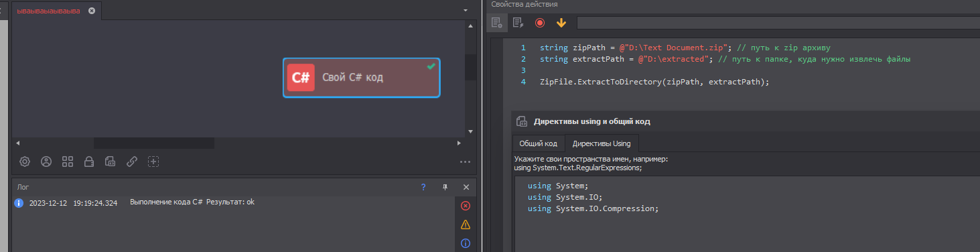Click the icon beside 'Директивы using и общий код'
980x252 pixels.
(522, 121)
